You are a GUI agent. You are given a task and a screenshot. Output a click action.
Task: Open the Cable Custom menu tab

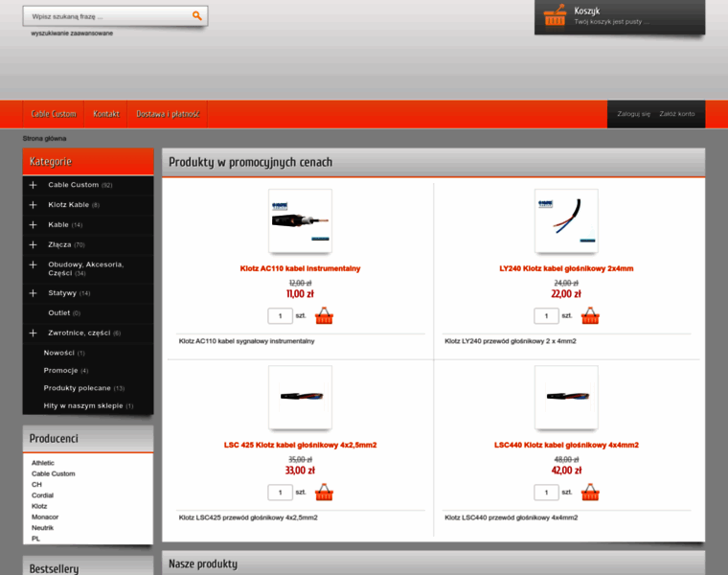(54, 114)
